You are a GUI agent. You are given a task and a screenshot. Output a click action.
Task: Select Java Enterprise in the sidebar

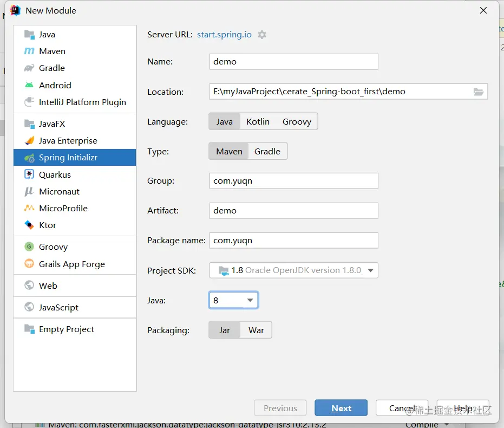point(68,141)
